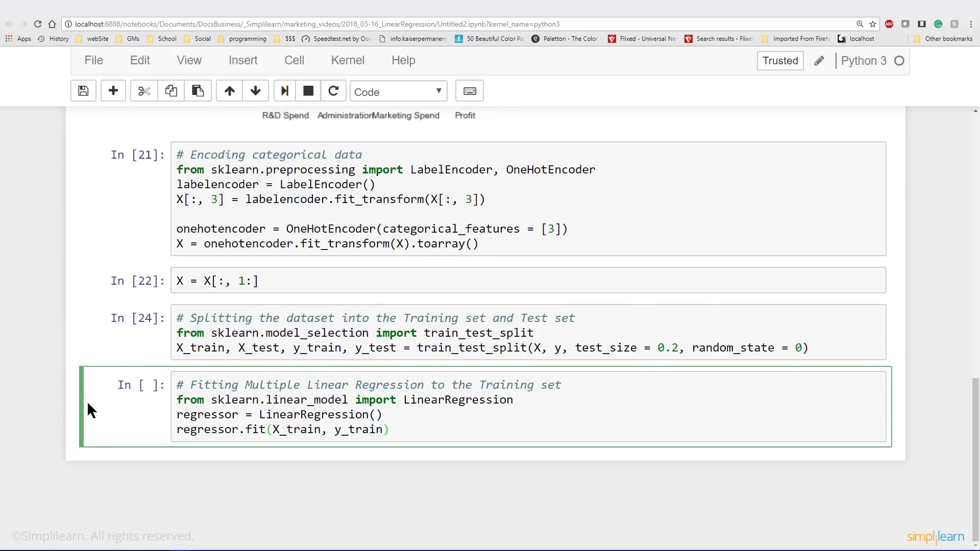Open the File menu

coord(94,60)
